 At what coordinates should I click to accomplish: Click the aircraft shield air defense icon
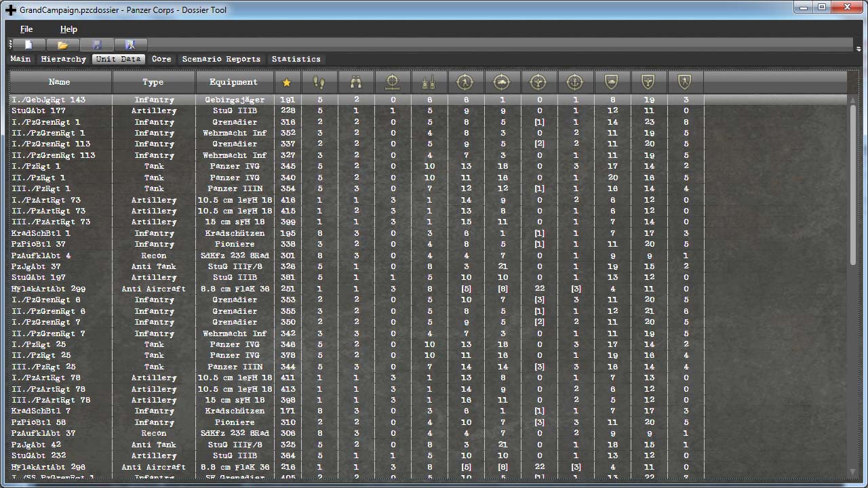[648, 82]
